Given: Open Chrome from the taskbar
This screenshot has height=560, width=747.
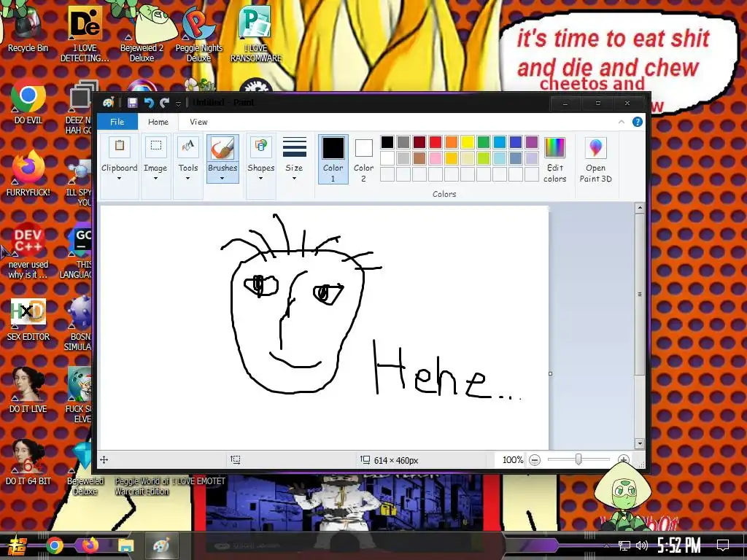Looking at the screenshot, I should [x=54, y=545].
